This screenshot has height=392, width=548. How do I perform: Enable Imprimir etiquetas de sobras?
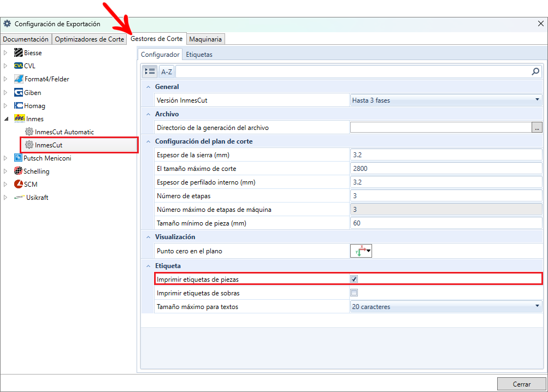point(354,293)
